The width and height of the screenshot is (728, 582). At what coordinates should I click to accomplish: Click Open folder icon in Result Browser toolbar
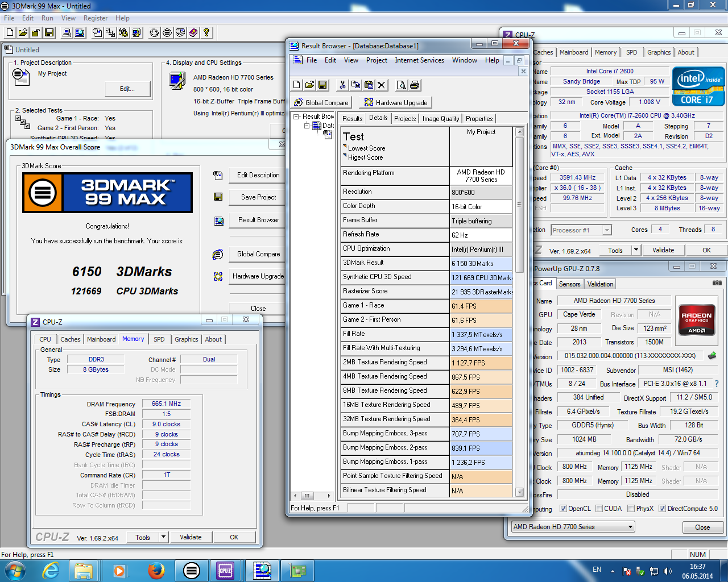click(x=309, y=85)
